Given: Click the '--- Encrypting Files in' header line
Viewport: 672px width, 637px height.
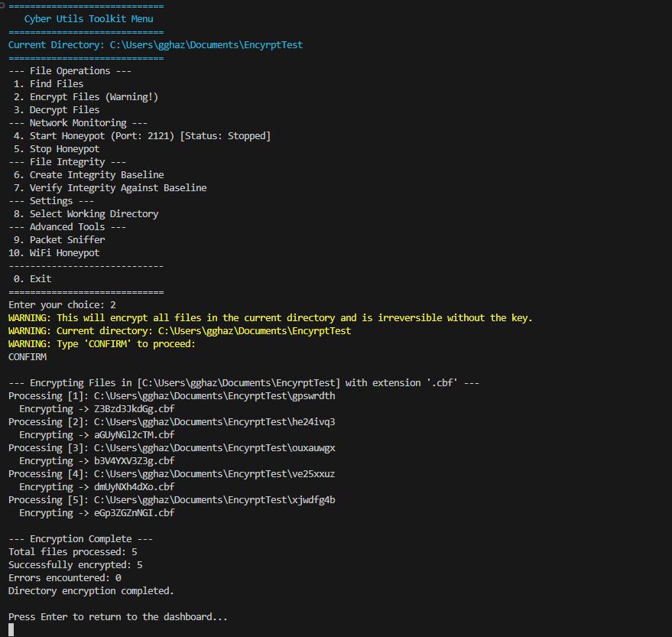Looking at the screenshot, I should click(x=244, y=383).
